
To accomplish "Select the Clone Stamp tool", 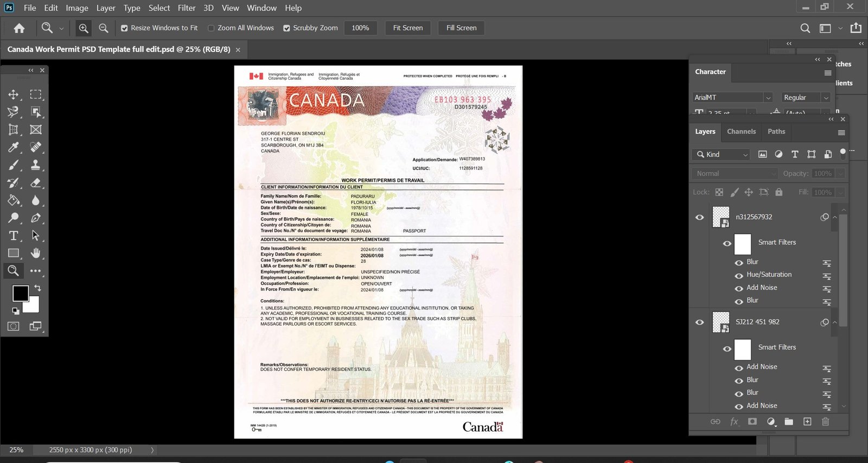I will (x=36, y=165).
